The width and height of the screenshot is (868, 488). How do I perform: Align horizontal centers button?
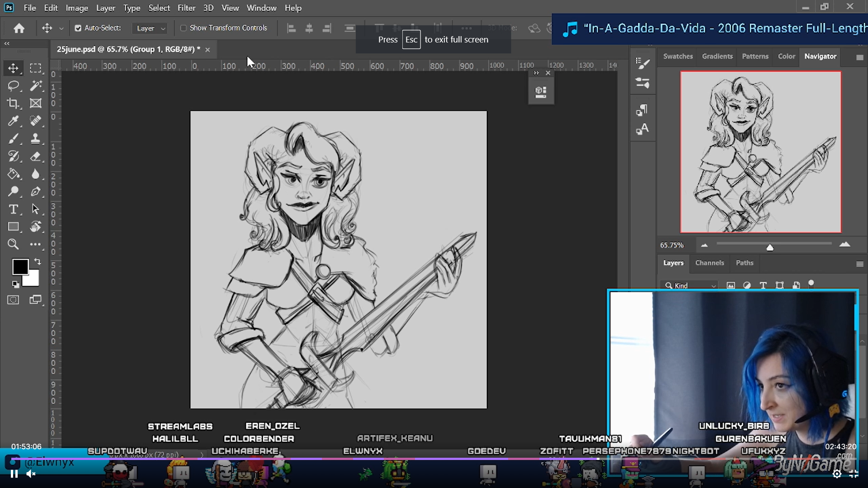point(309,28)
